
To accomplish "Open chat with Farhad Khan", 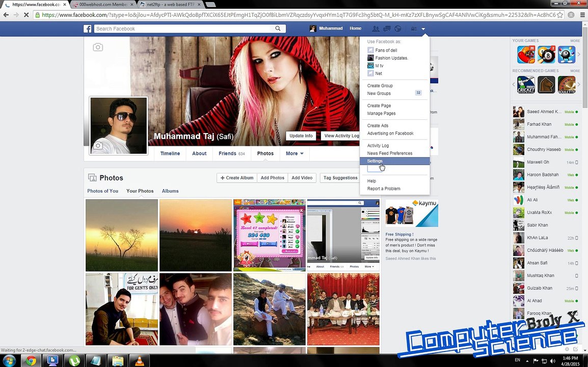I will point(546,124).
